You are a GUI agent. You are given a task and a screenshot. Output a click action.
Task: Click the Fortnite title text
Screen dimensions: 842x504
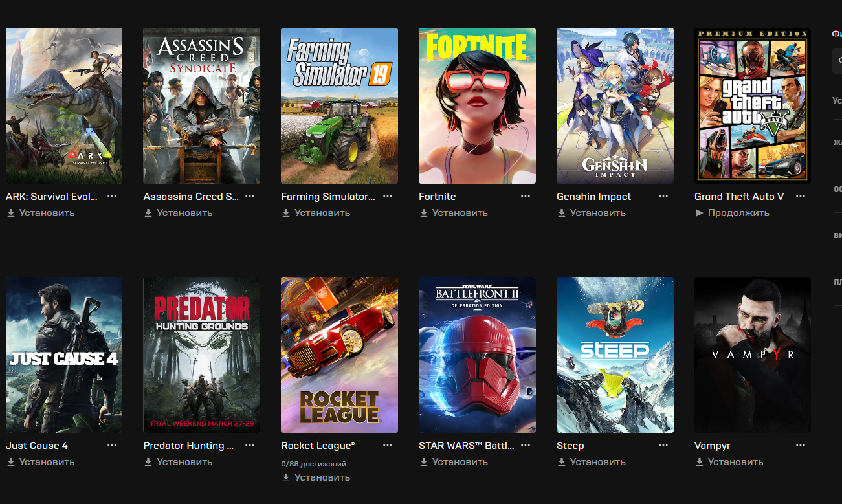coord(438,196)
